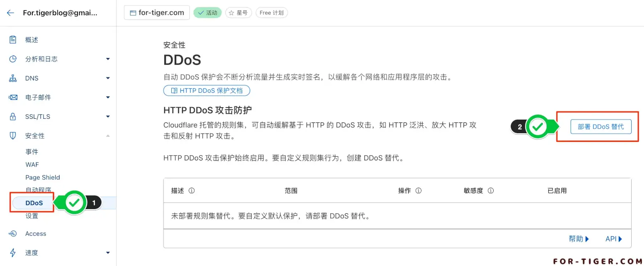Click the DNS network tree icon

pyautogui.click(x=13, y=78)
